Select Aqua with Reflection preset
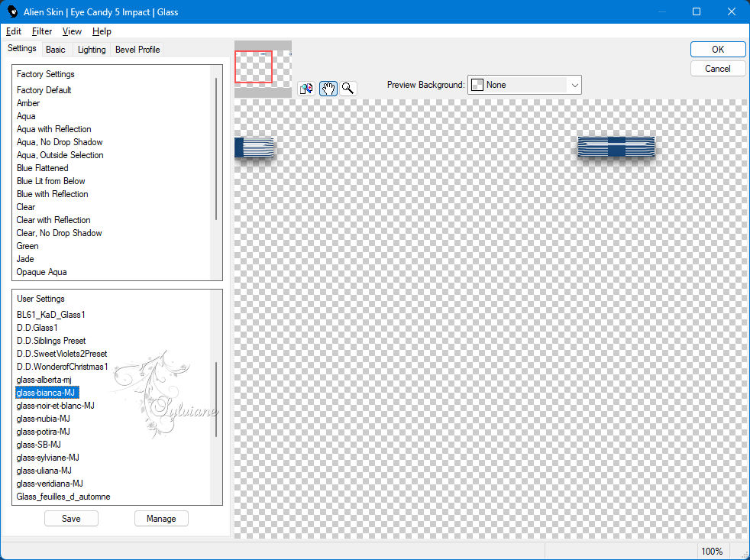Image resolution: width=750 pixels, height=560 pixels. click(x=53, y=129)
